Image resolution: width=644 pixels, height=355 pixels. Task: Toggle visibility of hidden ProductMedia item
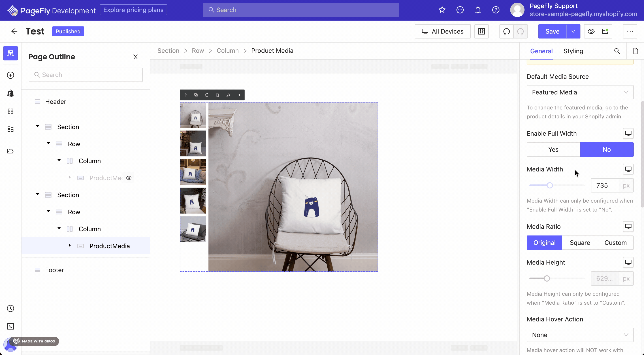[x=129, y=178]
